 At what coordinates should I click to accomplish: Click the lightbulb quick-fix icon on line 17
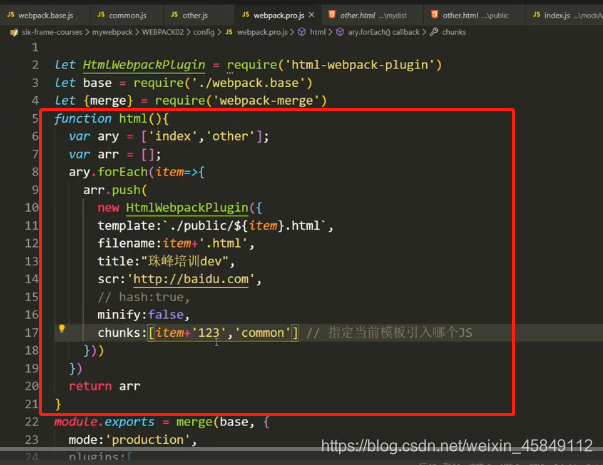point(62,328)
